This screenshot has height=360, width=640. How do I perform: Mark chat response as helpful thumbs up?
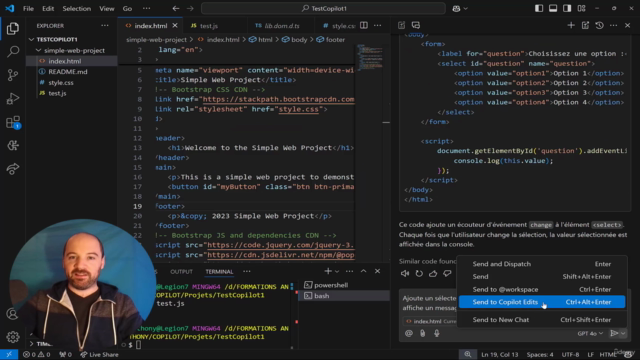click(x=433, y=273)
